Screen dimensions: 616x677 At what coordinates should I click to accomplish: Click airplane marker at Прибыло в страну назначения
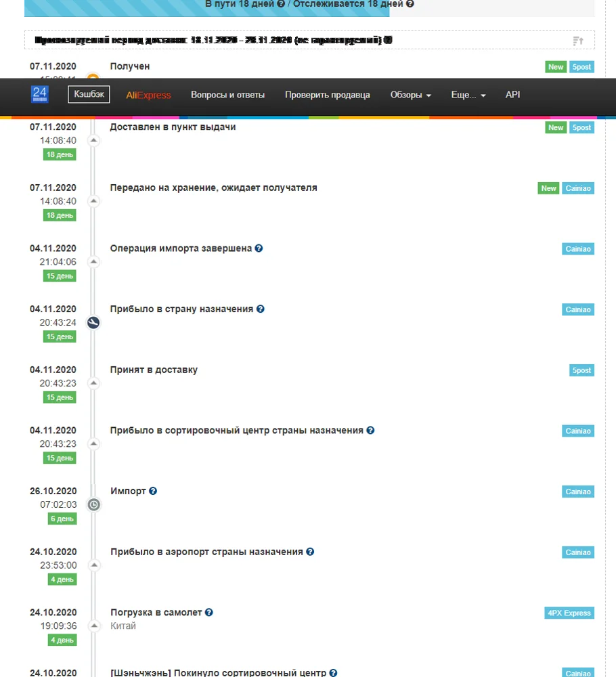93,322
